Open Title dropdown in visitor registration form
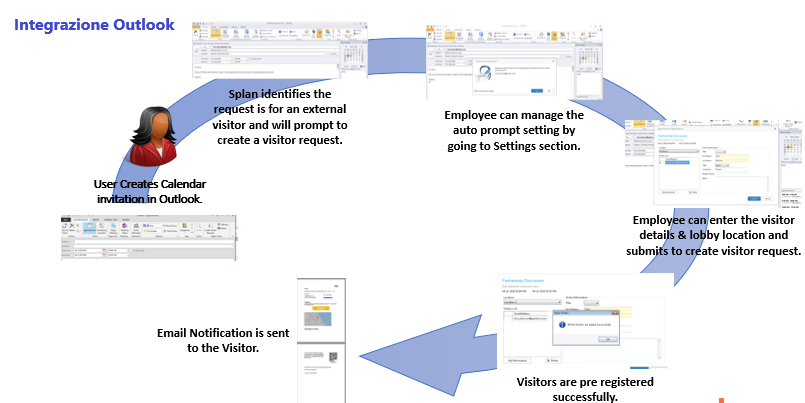This screenshot has width=805, height=403. (x=720, y=151)
